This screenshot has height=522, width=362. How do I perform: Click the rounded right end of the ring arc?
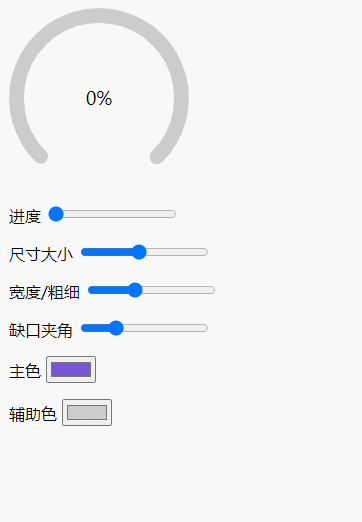coord(157,156)
